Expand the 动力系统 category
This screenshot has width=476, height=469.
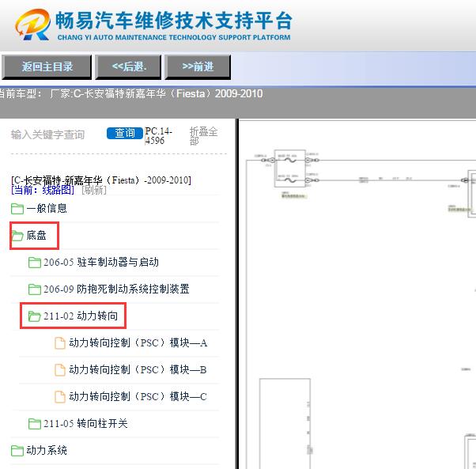coord(47,450)
